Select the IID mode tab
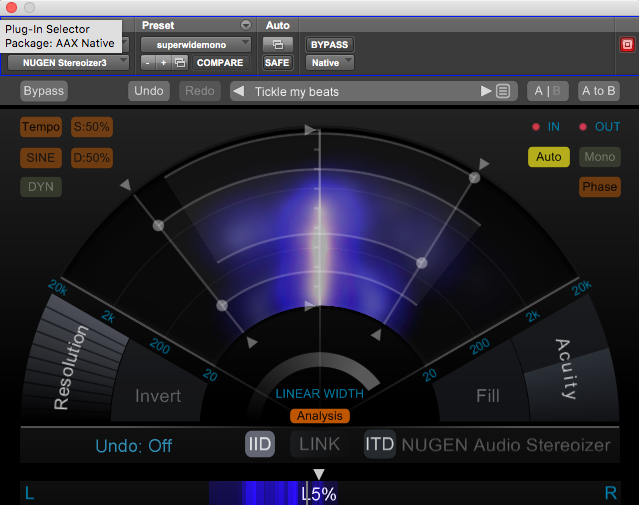 (x=260, y=444)
